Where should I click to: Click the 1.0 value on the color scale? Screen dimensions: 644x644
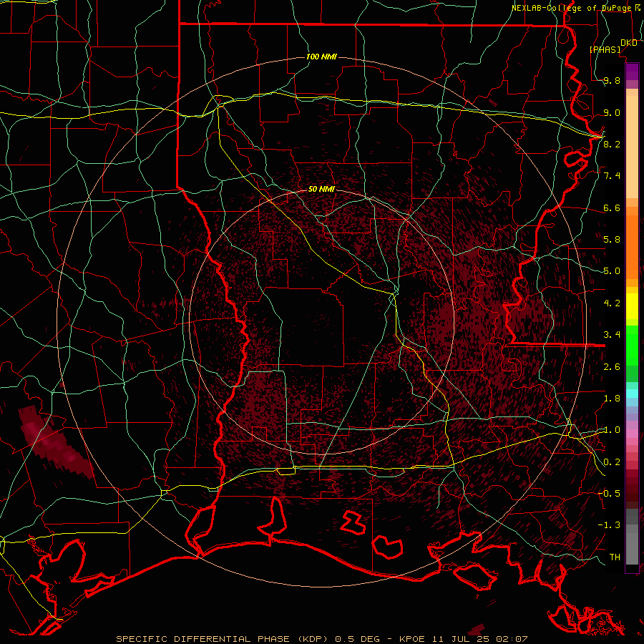pyautogui.click(x=612, y=430)
